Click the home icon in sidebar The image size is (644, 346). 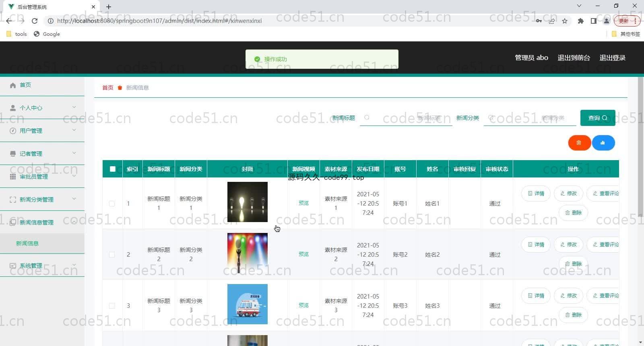(x=13, y=85)
